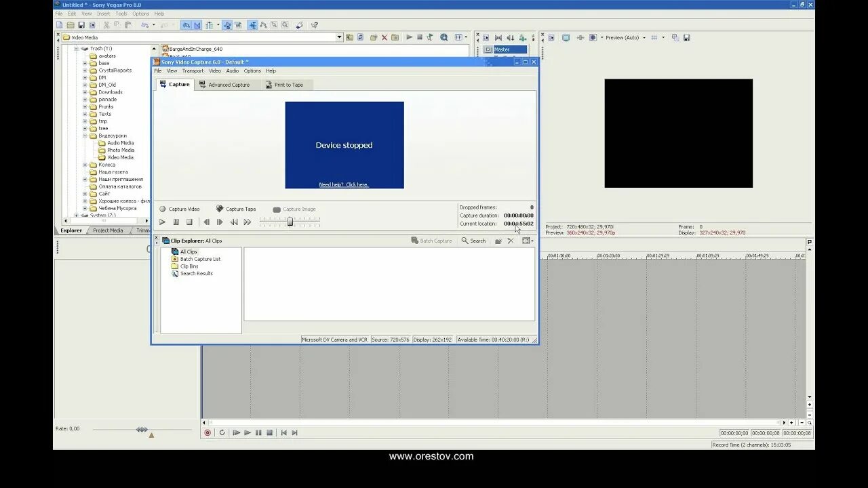Expand the Колеса folder node
The height and width of the screenshot is (488, 868).
[x=85, y=165]
